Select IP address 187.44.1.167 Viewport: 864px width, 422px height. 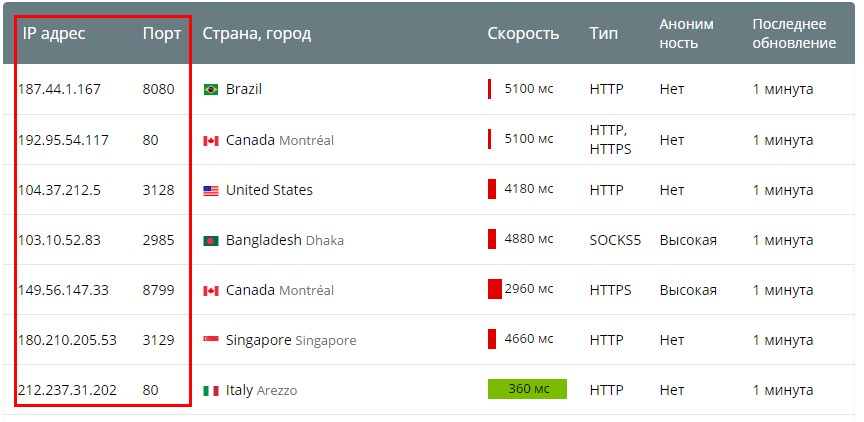coord(59,89)
